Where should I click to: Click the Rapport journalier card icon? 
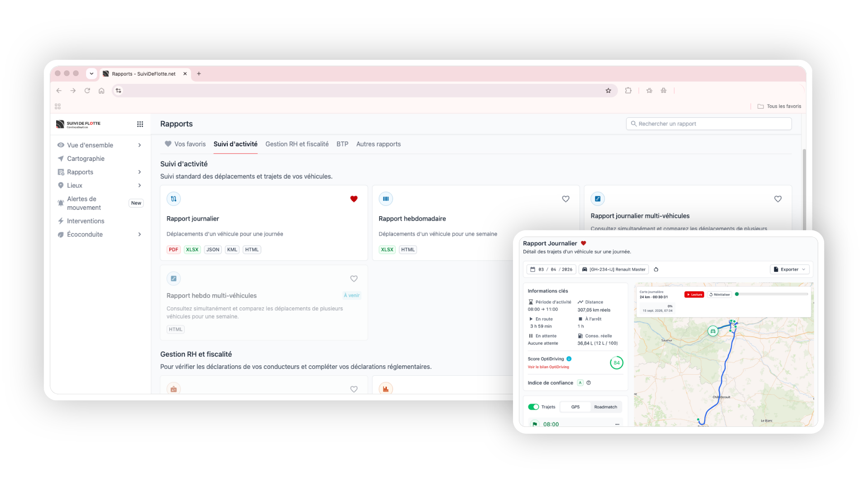click(173, 199)
